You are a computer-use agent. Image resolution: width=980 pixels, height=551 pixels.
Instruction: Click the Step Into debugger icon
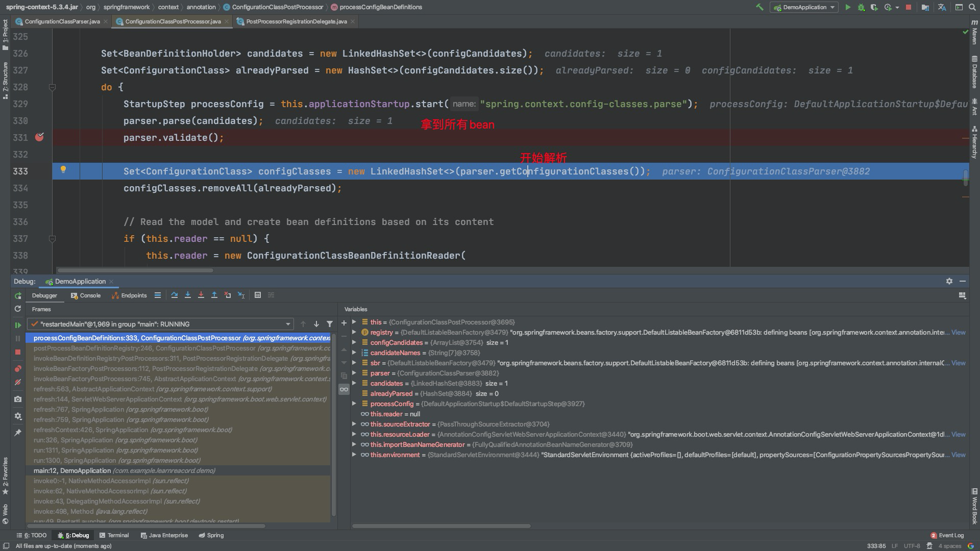pos(188,295)
